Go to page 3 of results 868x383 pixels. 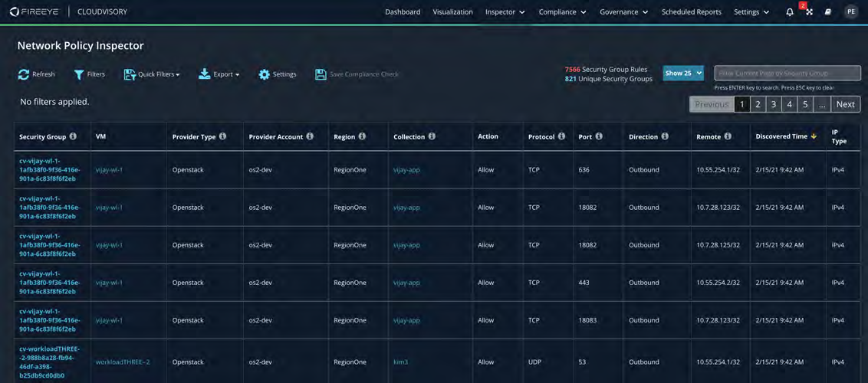coord(774,104)
